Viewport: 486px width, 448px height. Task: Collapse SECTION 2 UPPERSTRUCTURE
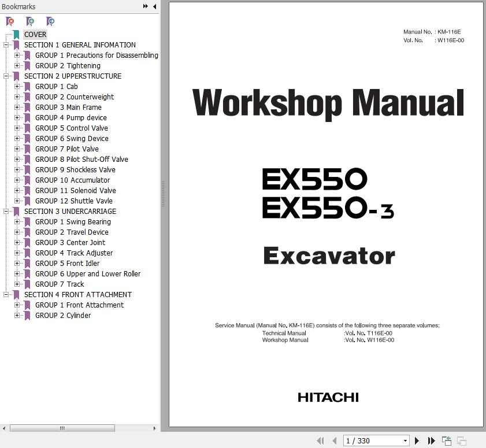pyautogui.click(x=6, y=76)
